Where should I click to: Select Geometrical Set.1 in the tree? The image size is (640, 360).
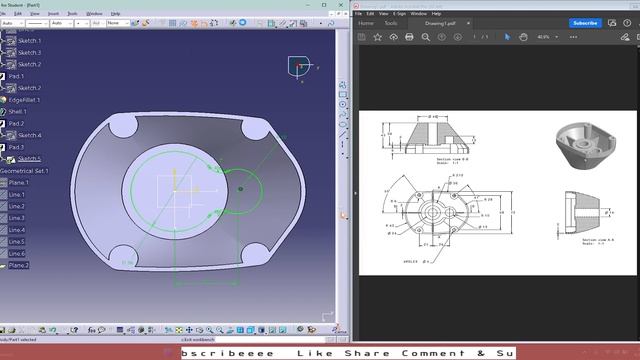point(24,171)
